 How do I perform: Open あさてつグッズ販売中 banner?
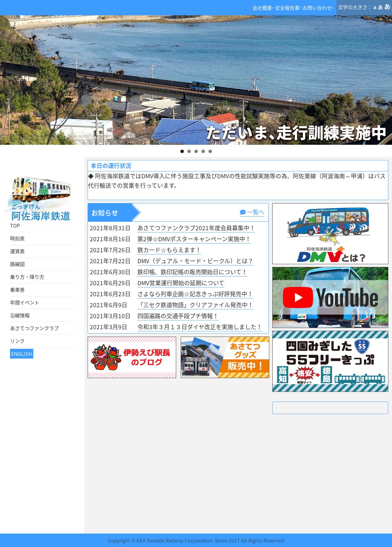[x=225, y=357]
